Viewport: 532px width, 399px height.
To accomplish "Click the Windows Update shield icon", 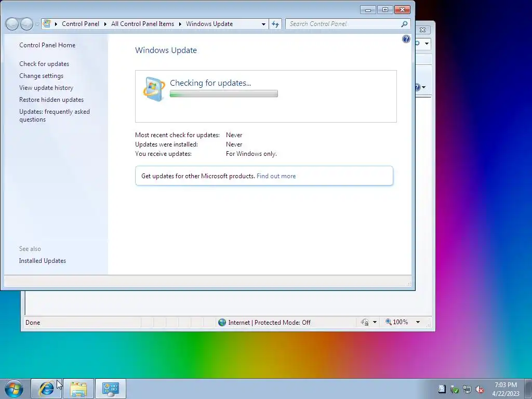I will coord(154,89).
